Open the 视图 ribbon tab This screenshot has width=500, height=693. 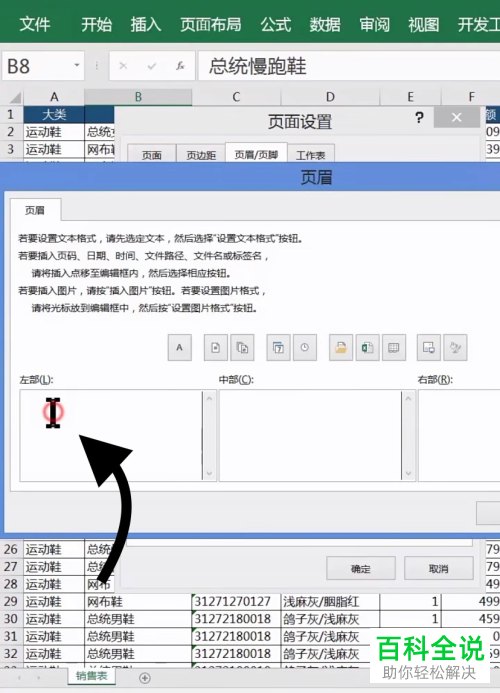pyautogui.click(x=424, y=24)
